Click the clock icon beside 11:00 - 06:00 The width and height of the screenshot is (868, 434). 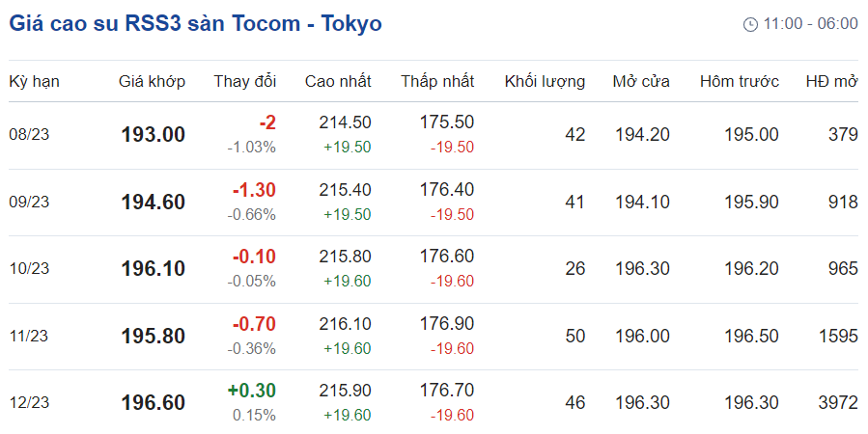click(x=750, y=24)
